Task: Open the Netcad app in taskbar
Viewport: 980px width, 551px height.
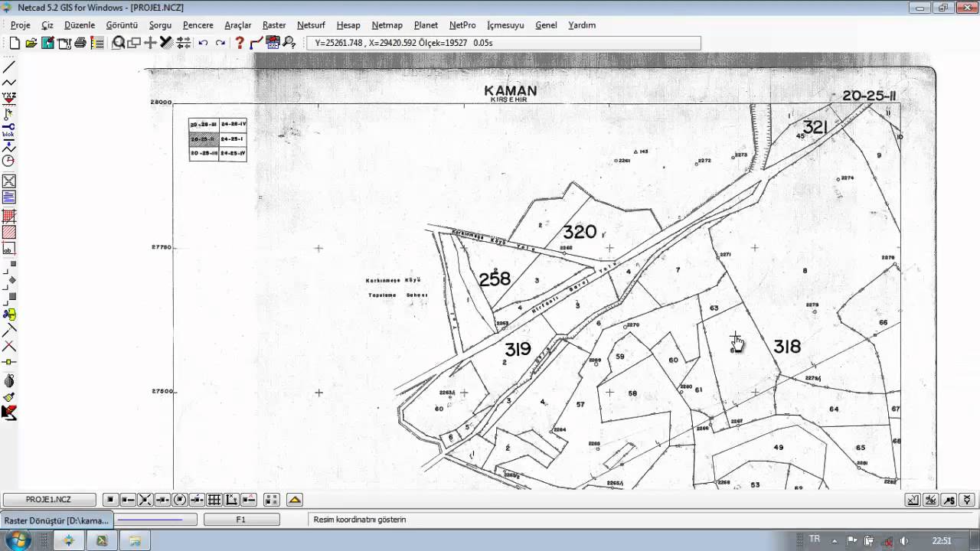Action: click(x=68, y=540)
